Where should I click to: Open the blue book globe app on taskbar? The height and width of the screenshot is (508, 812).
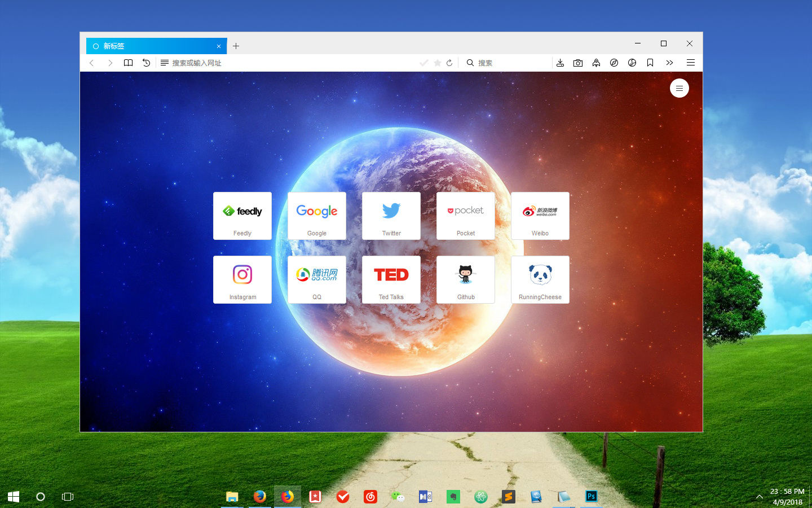[x=536, y=497]
